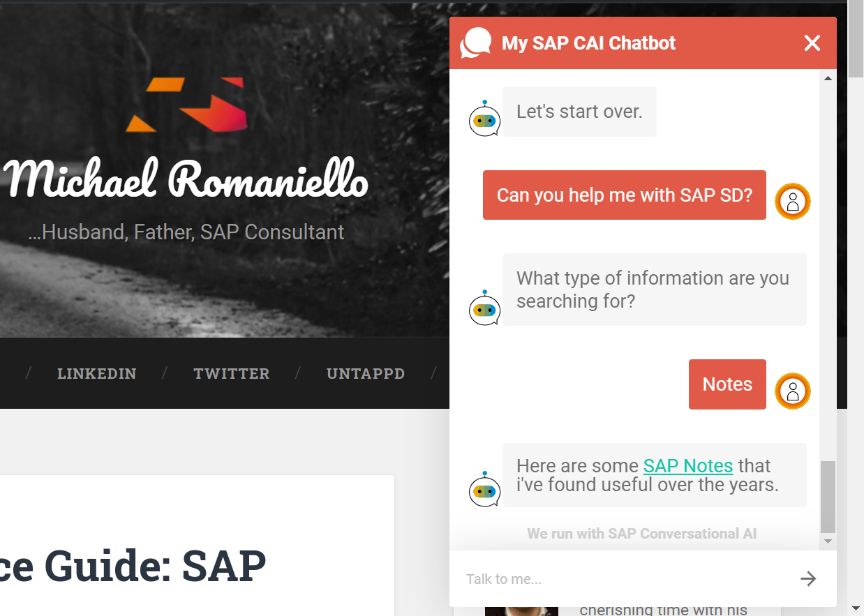Open the SAP Notes link in chat
The width and height of the screenshot is (864, 616).
[x=688, y=466]
